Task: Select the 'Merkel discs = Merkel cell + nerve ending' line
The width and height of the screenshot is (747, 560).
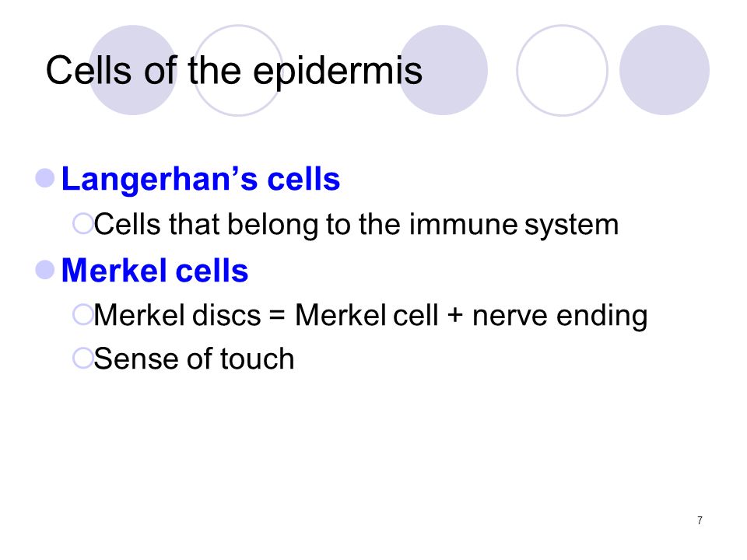Action: [x=370, y=316]
